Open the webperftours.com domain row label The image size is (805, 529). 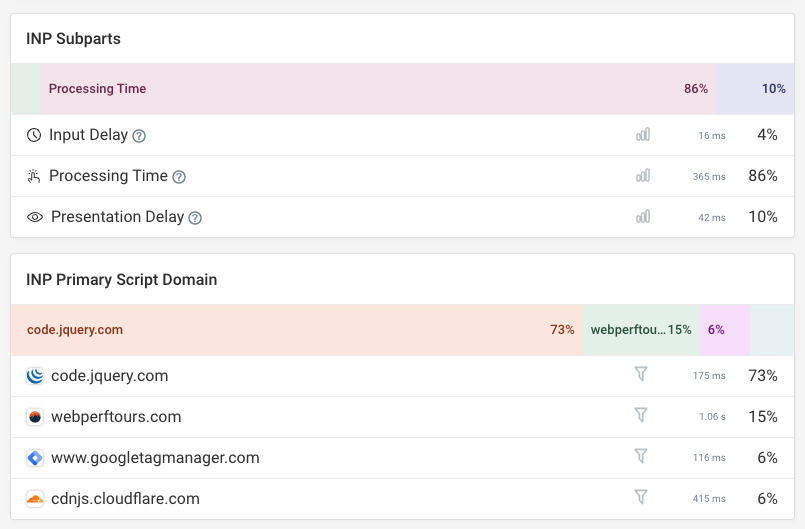coord(115,417)
